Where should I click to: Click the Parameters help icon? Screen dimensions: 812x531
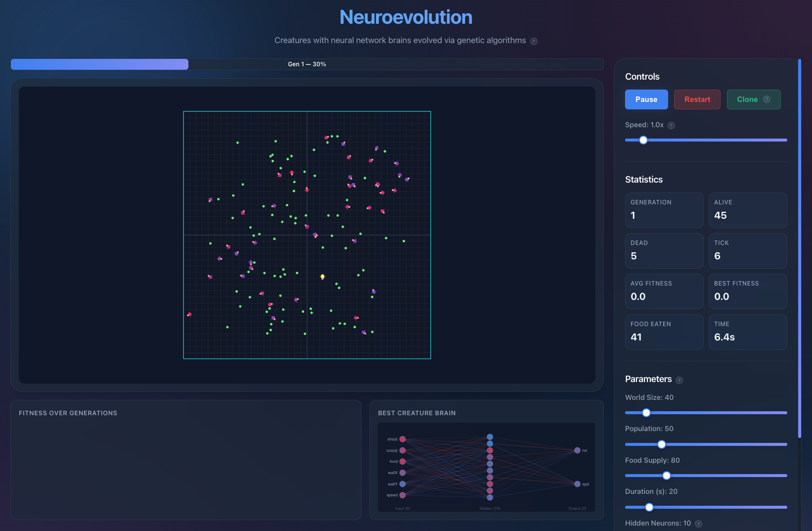click(x=679, y=380)
